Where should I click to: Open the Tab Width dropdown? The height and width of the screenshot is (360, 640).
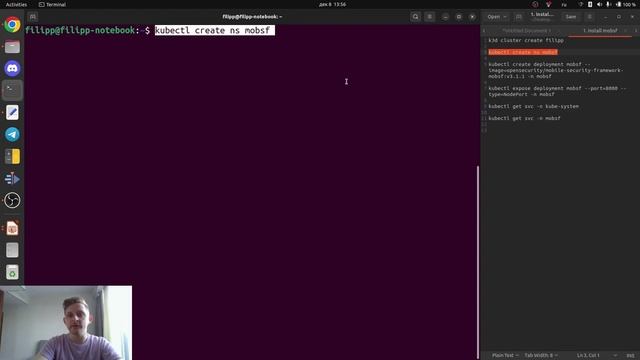click(x=541, y=356)
